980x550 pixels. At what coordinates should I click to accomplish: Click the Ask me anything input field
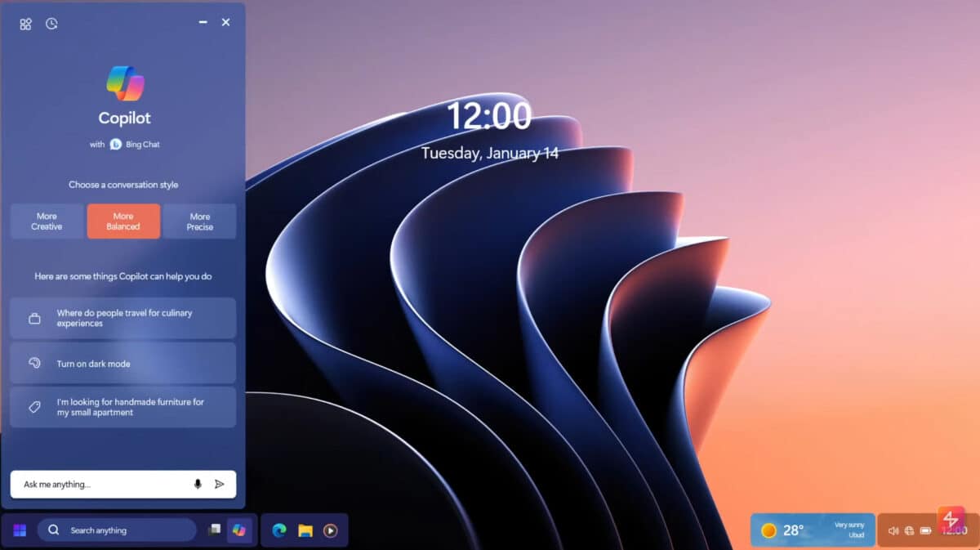(x=98, y=484)
